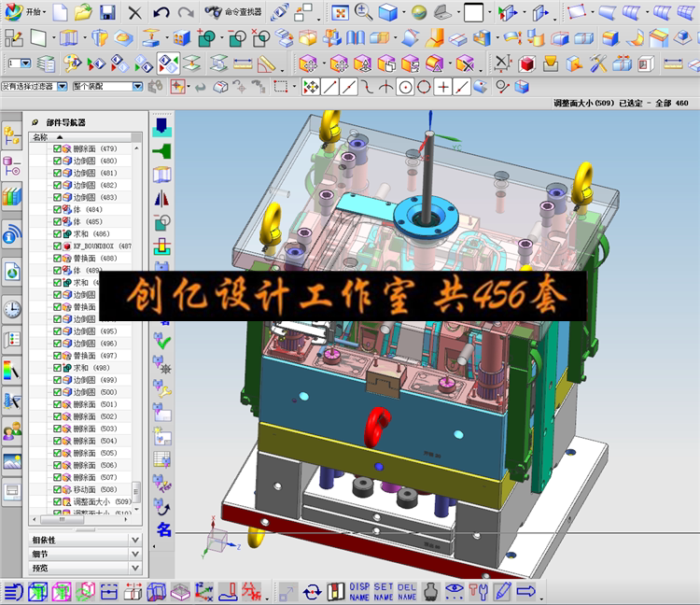Uncheck the 移动面 (508) feature checkbox

(57, 489)
